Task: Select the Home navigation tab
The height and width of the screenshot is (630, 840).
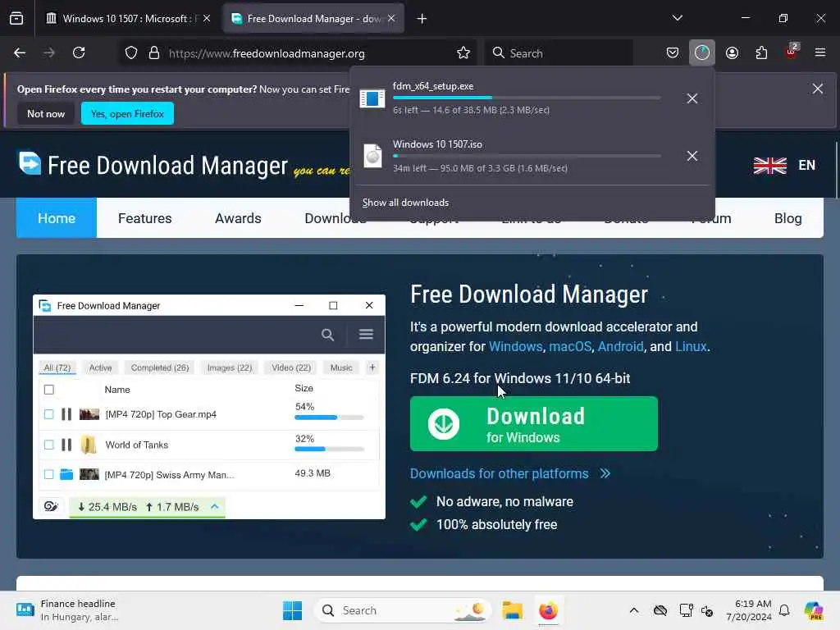Action: tap(57, 218)
